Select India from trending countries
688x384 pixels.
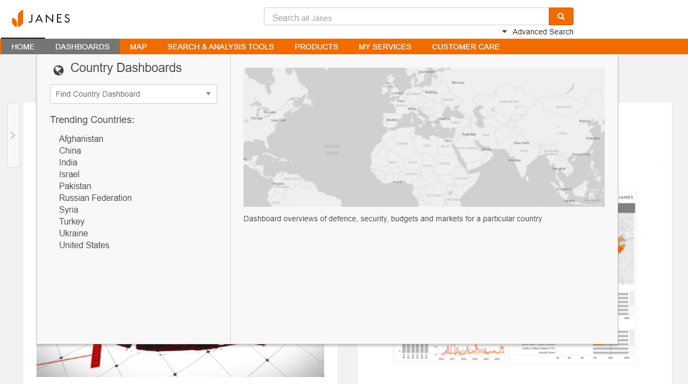pyautogui.click(x=68, y=162)
